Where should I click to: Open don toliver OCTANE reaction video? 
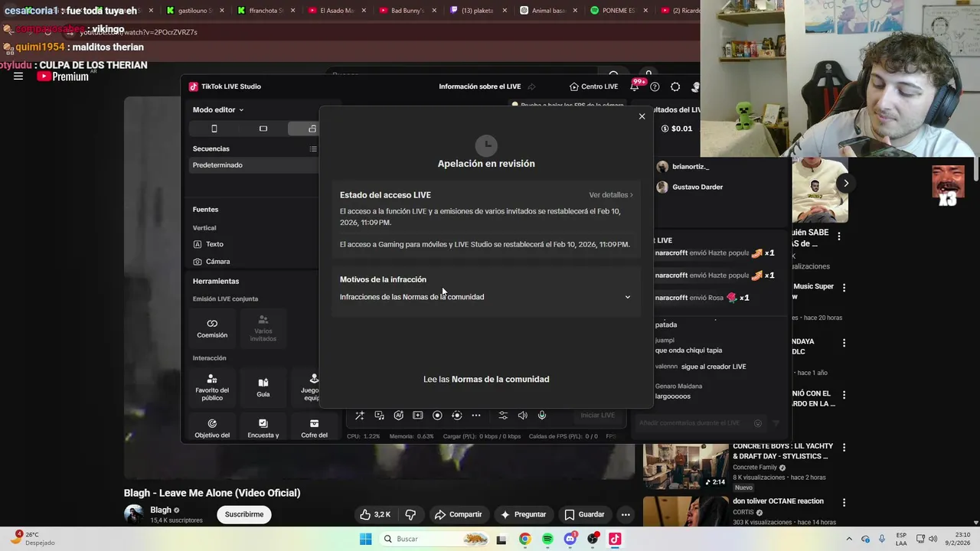pyautogui.click(x=778, y=501)
